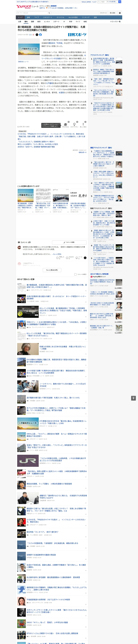Image resolution: width=138 pixels, height=644 pixels.
Task: Open マイページ link
Action: [x=103, y=13]
